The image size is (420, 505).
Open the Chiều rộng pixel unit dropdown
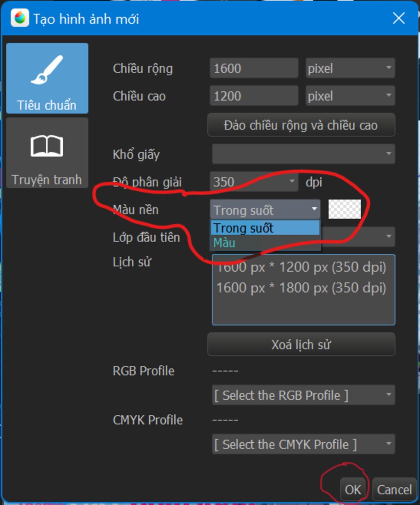pos(350,68)
